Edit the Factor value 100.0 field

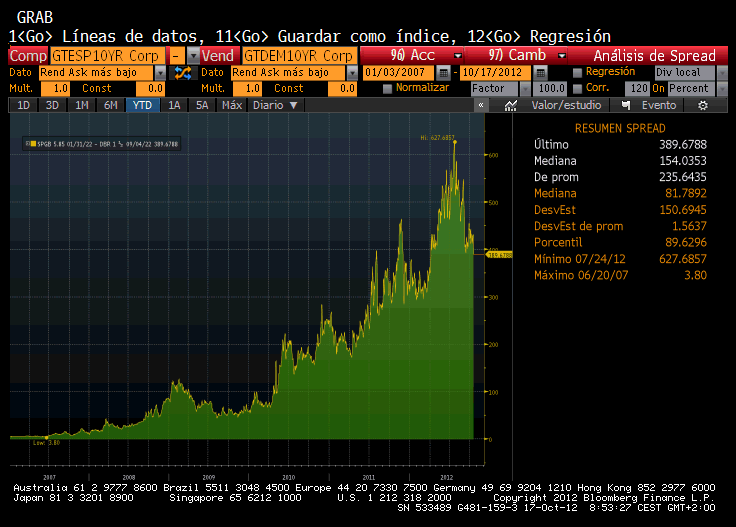(551, 89)
